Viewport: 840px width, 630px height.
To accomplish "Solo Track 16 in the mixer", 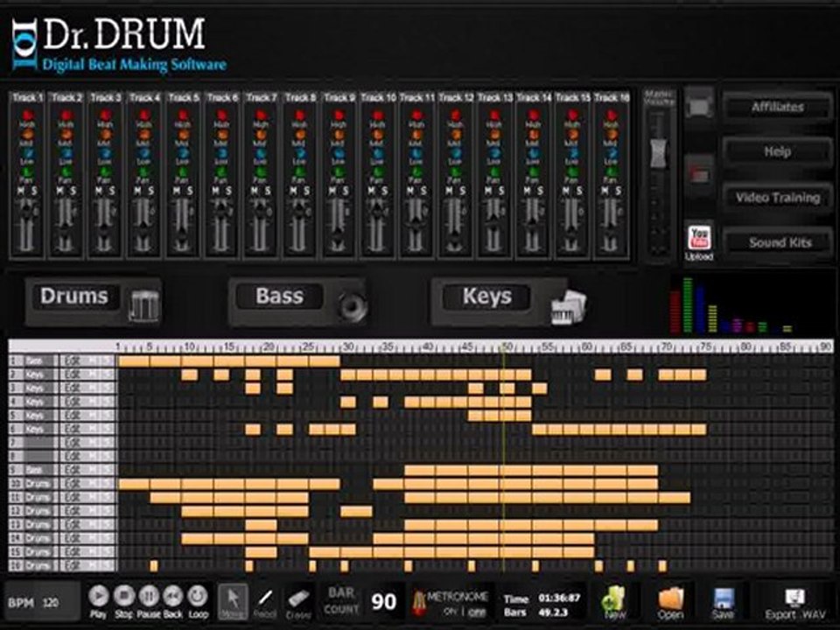I will coord(618,191).
